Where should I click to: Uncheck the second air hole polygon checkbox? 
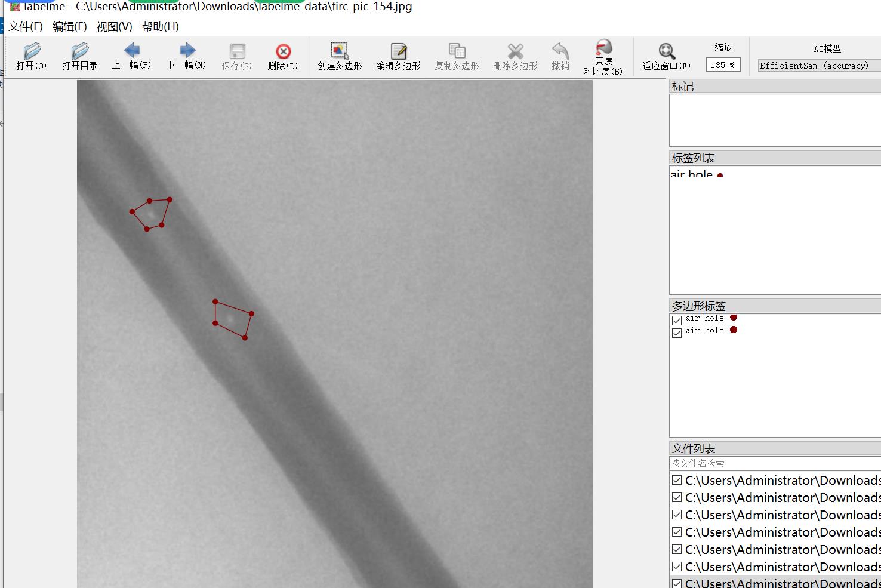pos(677,333)
